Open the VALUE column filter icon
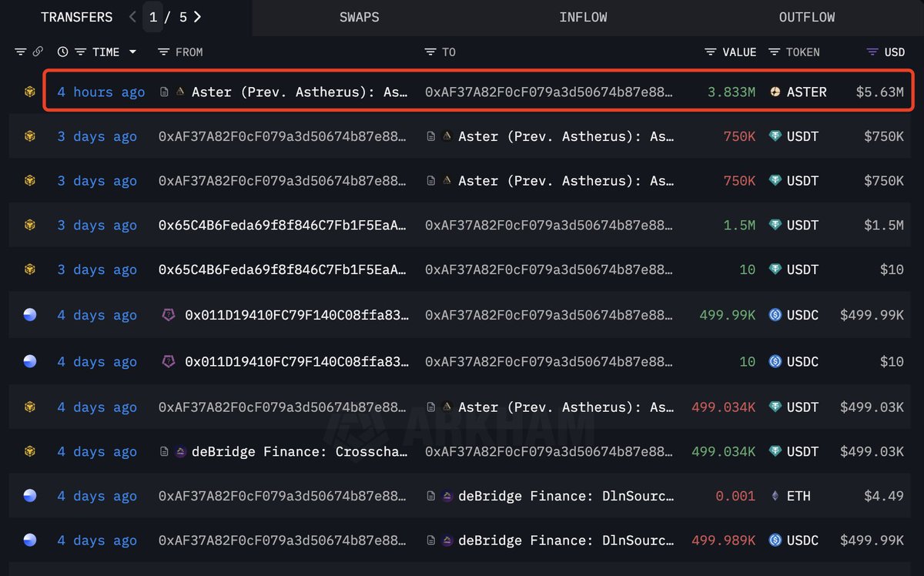The image size is (924, 576). (x=711, y=52)
